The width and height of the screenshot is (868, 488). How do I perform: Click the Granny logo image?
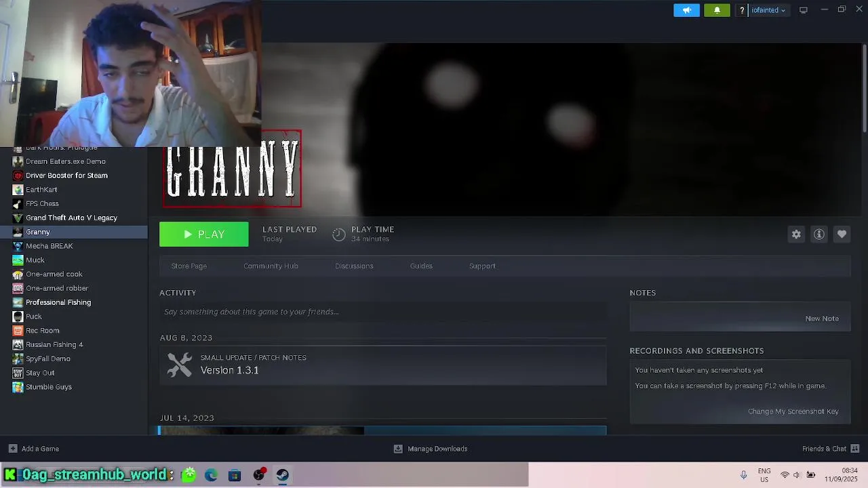(x=232, y=169)
